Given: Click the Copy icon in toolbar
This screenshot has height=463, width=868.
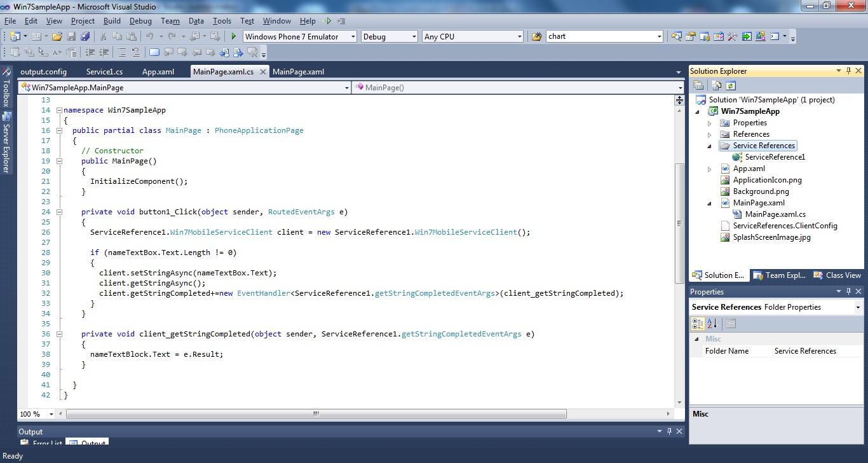Looking at the screenshot, I should click(x=118, y=36).
